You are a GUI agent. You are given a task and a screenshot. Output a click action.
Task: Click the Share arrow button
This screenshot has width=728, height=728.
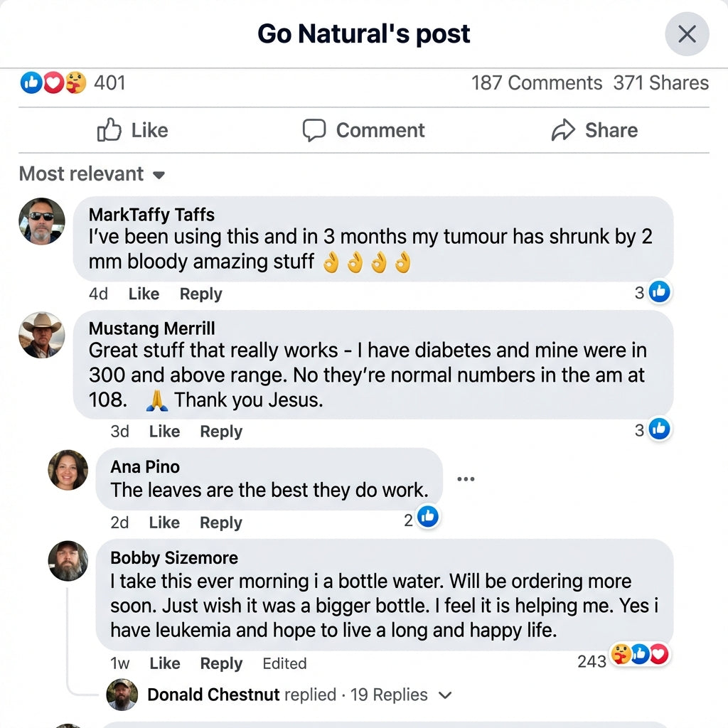point(594,130)
